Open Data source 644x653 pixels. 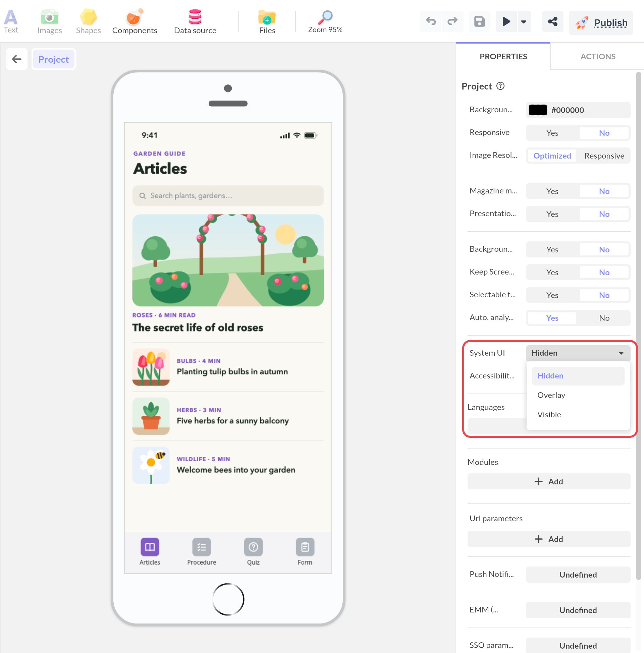[x=195, y=22]
